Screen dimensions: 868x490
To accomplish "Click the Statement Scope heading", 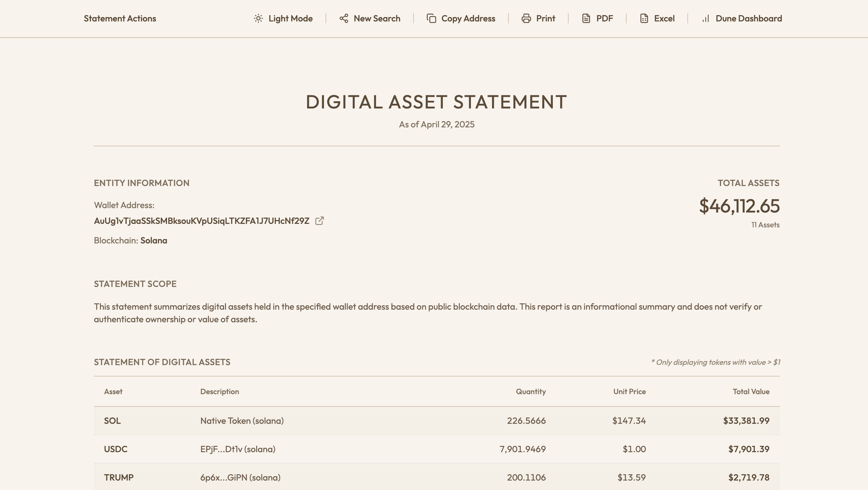I will 135,284.
